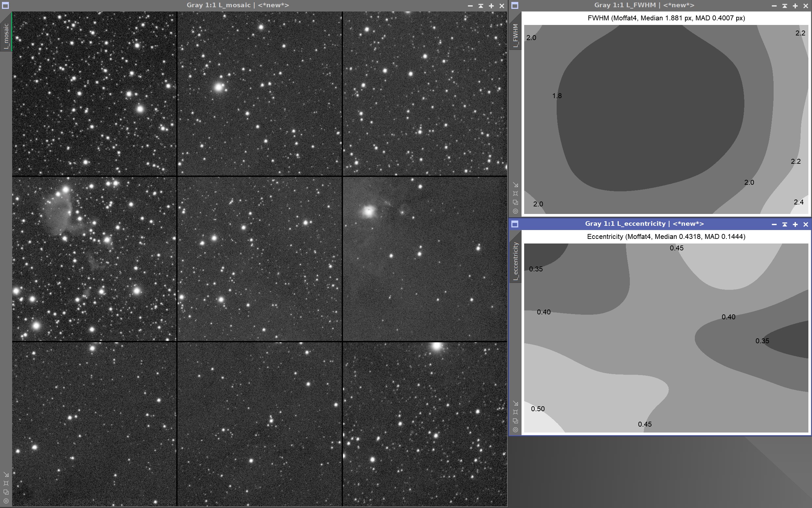This screenshot has height=508, width=812.
Task: Click concentric circles icon in L_eccentricity window
Action: pyautogui.click(x=516, y=430)
